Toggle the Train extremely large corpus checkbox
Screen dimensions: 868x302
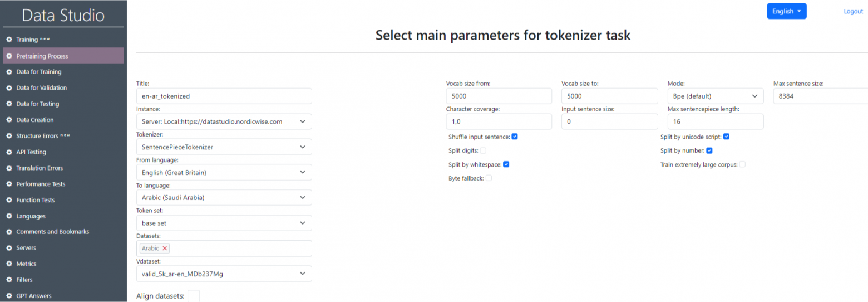pyautogui.click(x=742, y=164)
